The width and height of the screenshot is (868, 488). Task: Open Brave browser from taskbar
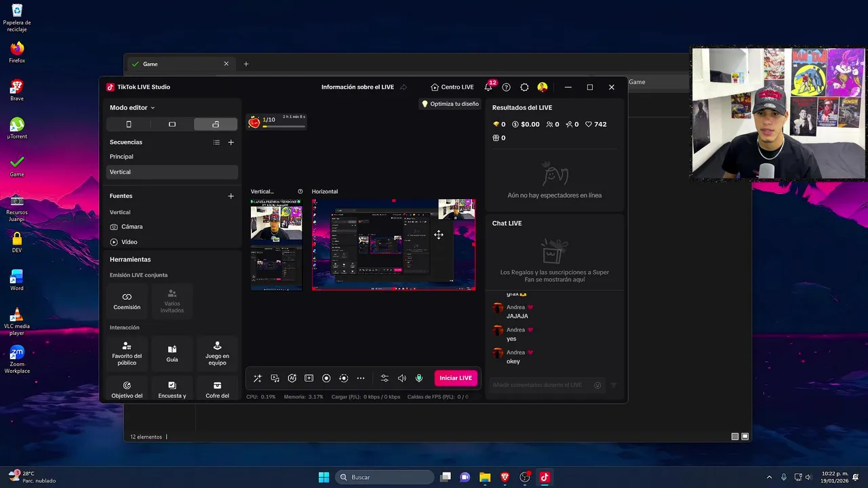pyautogui.click(x=505, y=477)
